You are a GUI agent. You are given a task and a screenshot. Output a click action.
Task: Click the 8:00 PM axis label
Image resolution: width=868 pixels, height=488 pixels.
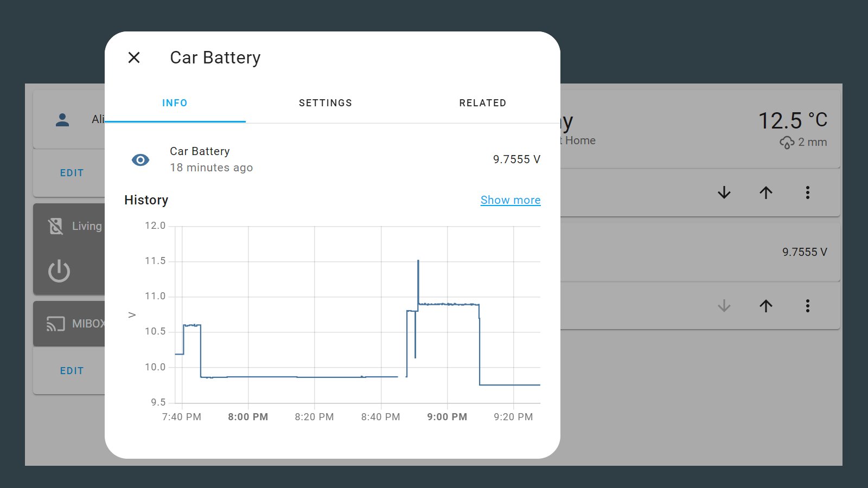(248, 417)
